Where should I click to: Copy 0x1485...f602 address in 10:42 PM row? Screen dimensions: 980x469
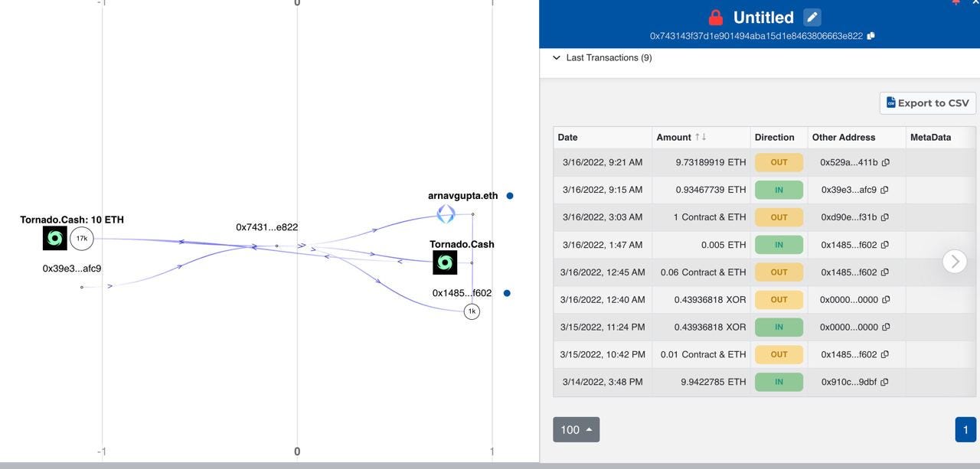[885, 354]
